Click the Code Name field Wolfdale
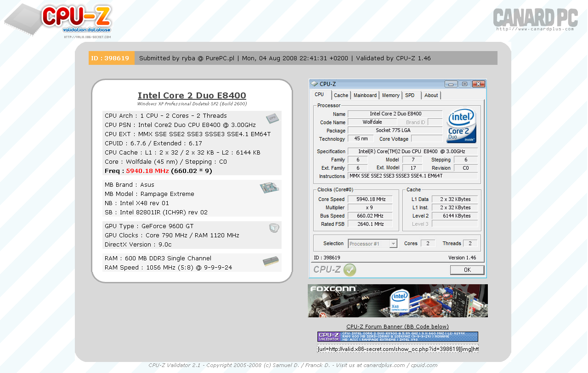 pyautogui.click(x=373, y=122)
